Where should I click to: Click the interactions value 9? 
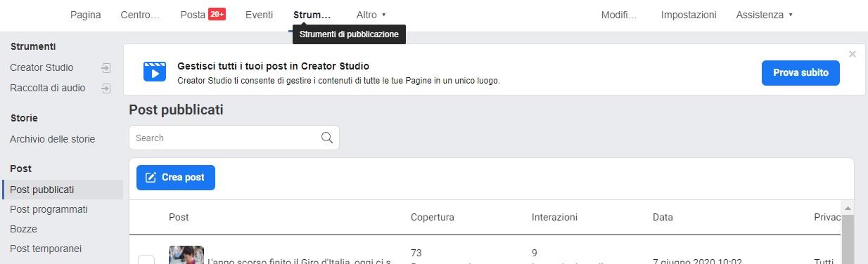pyautogui.click(x=535, y=253)
